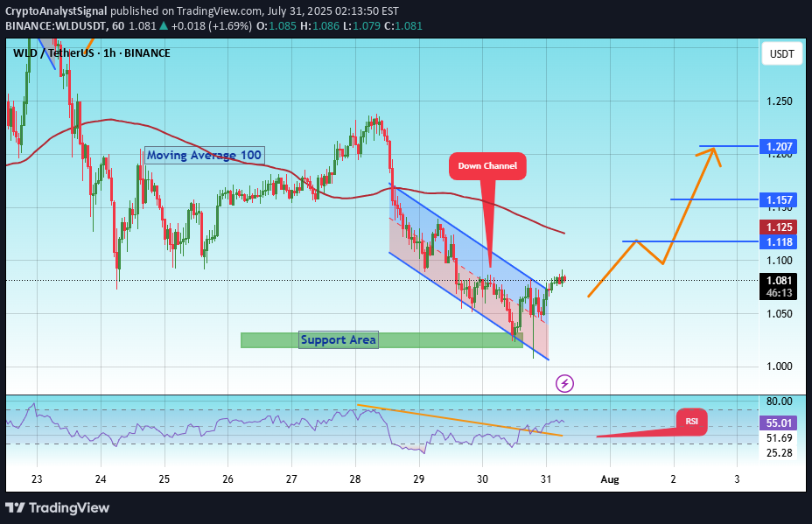Click the purple lightning bolt event icon
Image resolution: width=812 pixels, height=524 pixels.
pyautogui.click(x=564, y=384)
